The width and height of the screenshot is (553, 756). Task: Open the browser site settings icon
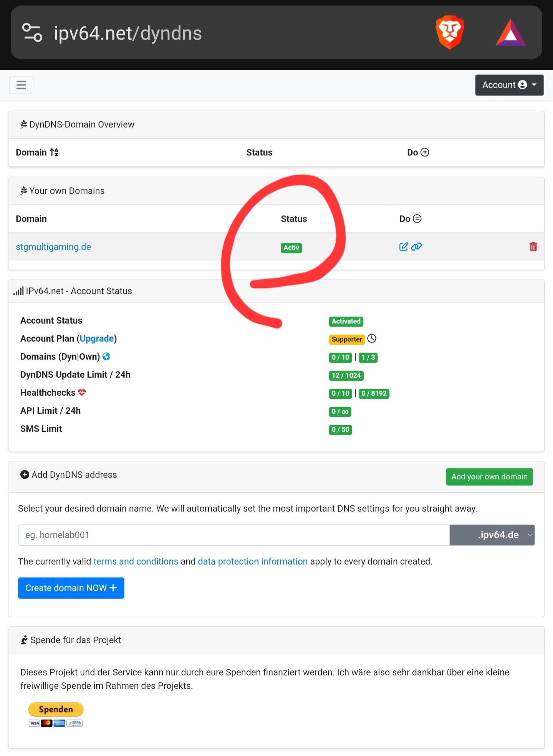(32, 33)
